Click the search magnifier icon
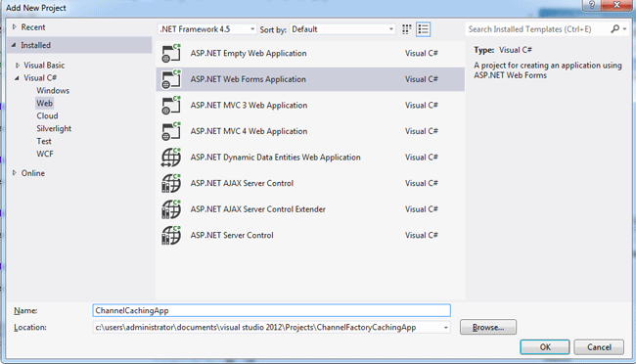This screenshot has width=636, height=364. pos(614,28)
